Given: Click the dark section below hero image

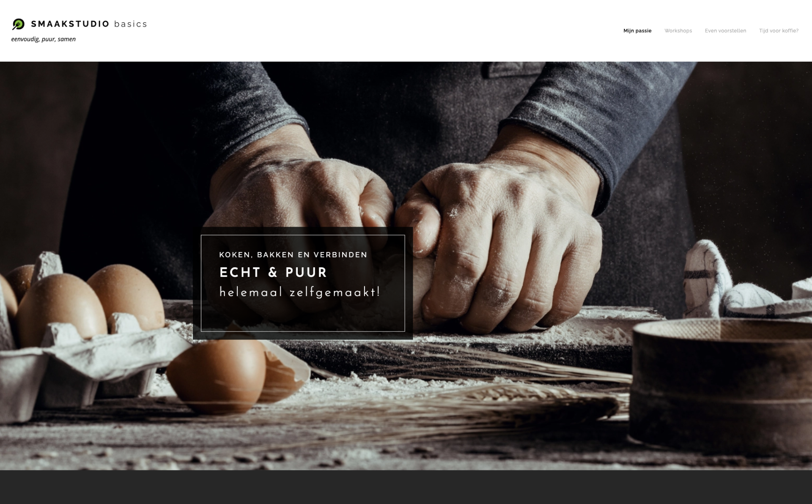Looking at the screenshot, I should tap(406, 487).
